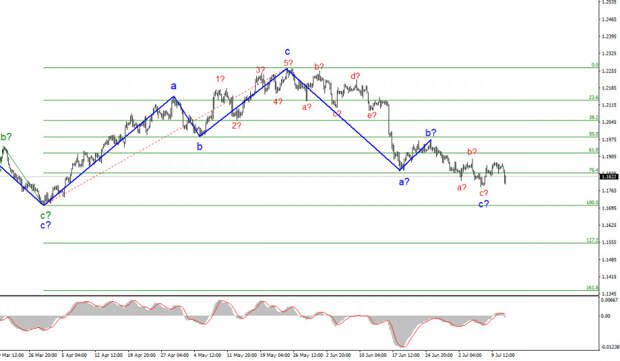Select the red "e?" wave label
Screen dimensions: 620x361
[372, 115]
